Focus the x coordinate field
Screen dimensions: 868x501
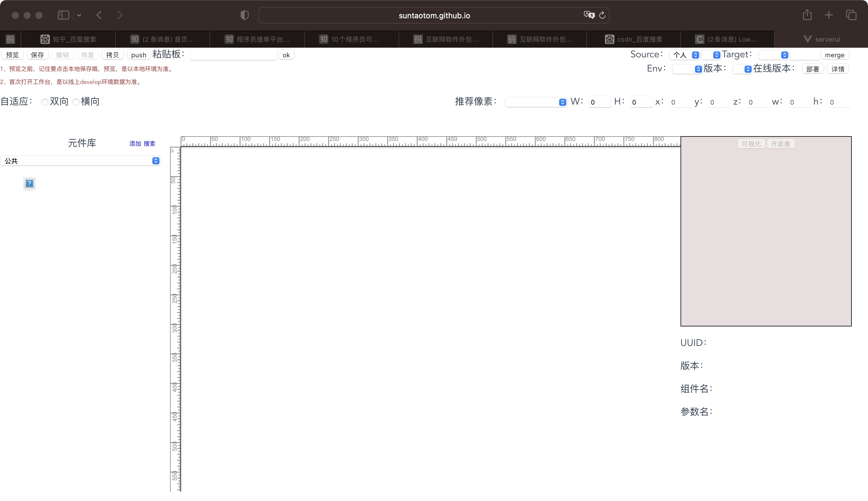[680, 102]
